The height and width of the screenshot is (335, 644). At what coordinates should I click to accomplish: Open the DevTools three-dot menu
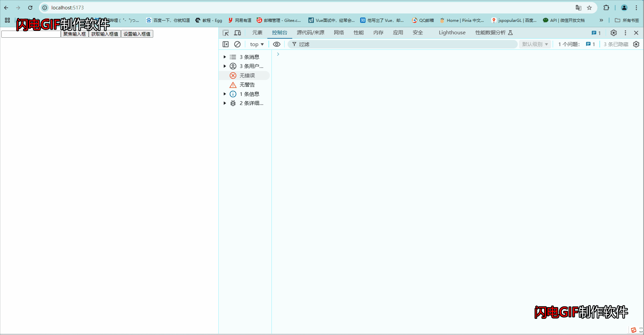tap(625, 33)
